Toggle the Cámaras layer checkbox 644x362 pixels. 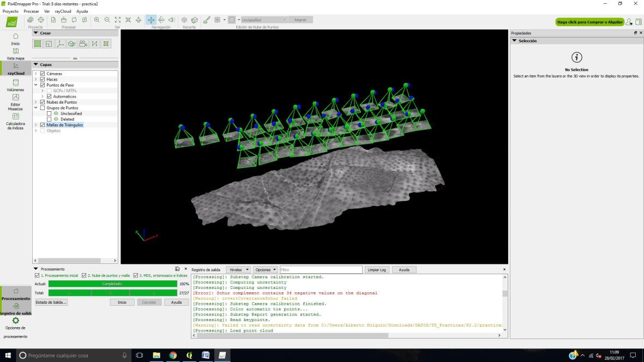(x=43, y=74)
